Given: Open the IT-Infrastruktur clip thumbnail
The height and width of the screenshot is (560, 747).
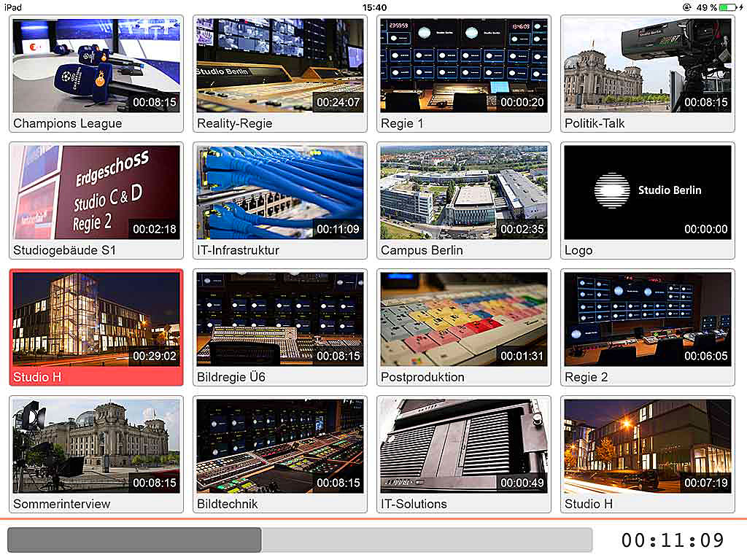Looking at the screenshot, I should 280,192.
